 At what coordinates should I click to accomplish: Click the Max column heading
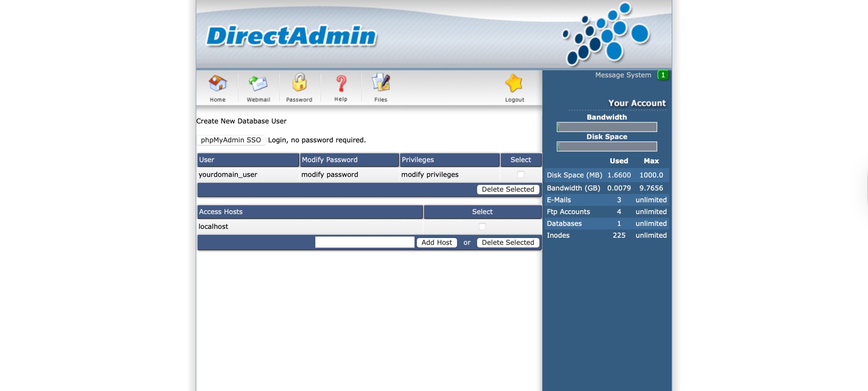point(651,161)
